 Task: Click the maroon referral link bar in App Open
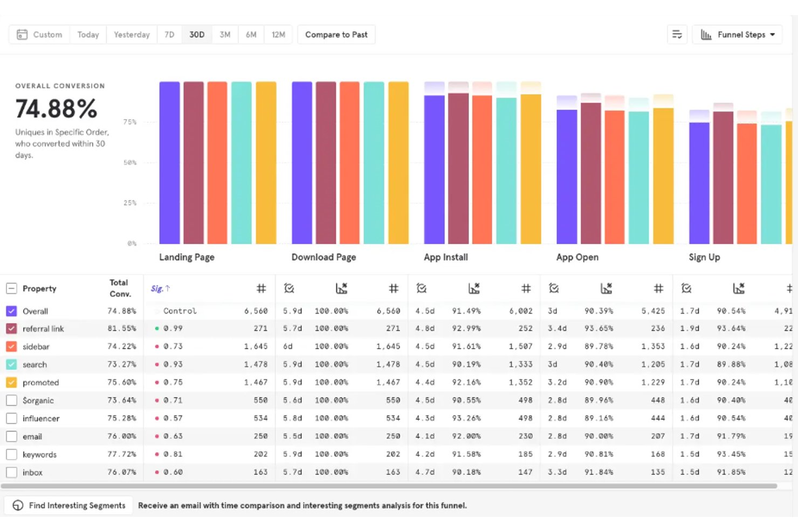pos(591,173)
